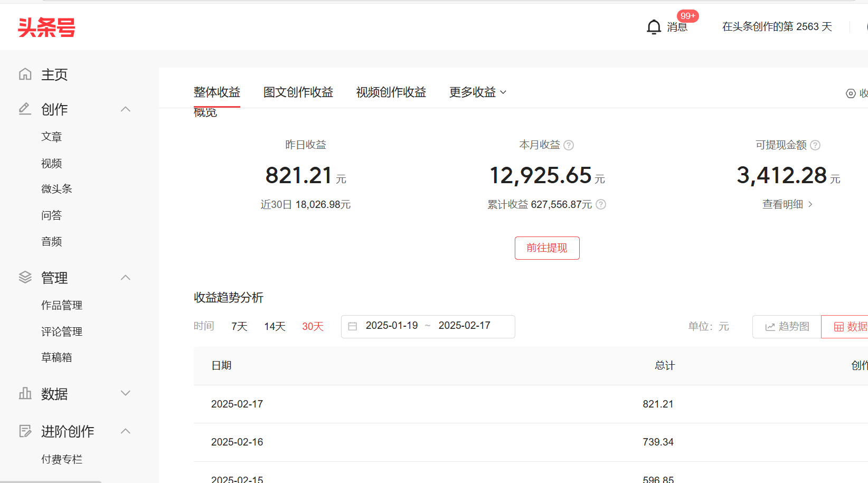
Task: Click the sidebar horizontal scrollbar
Action: pyautogui.click(x=51, y=481)
